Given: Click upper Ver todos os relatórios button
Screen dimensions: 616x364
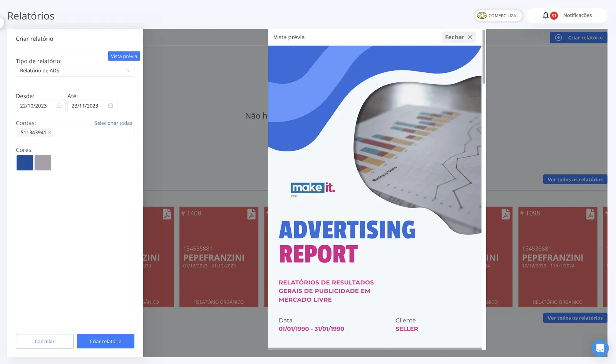Looking at the screenshot, I should tap(575, 180).
